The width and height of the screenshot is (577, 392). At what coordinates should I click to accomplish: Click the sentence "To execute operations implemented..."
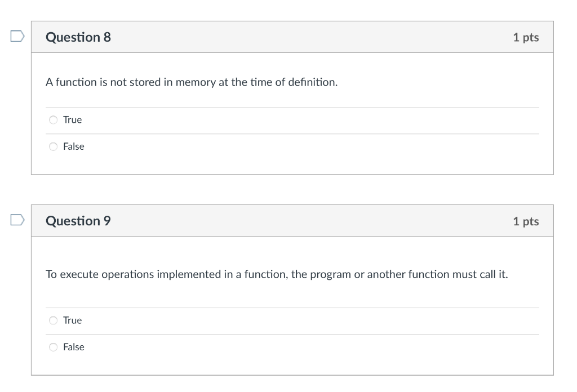(277, 274)
